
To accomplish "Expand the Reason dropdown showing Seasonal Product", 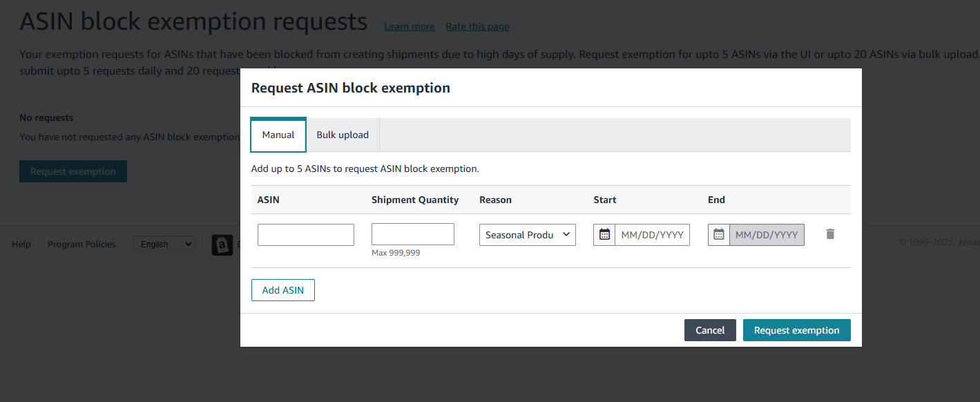I will coord(527,235).
